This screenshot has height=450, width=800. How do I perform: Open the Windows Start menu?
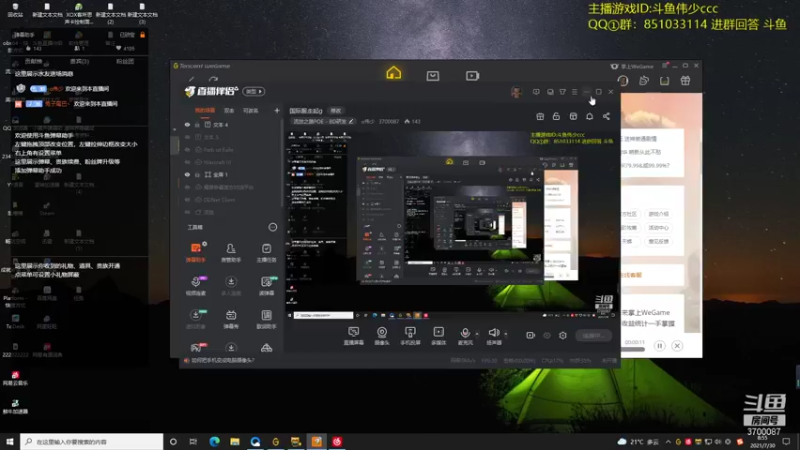(x=10, y=441)
